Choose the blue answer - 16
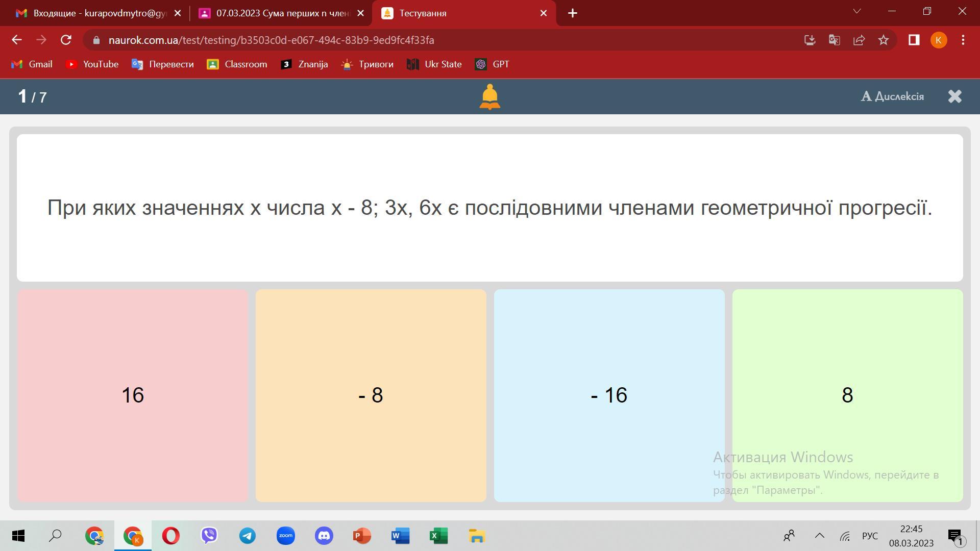The image size is (980, 551). 609,395
